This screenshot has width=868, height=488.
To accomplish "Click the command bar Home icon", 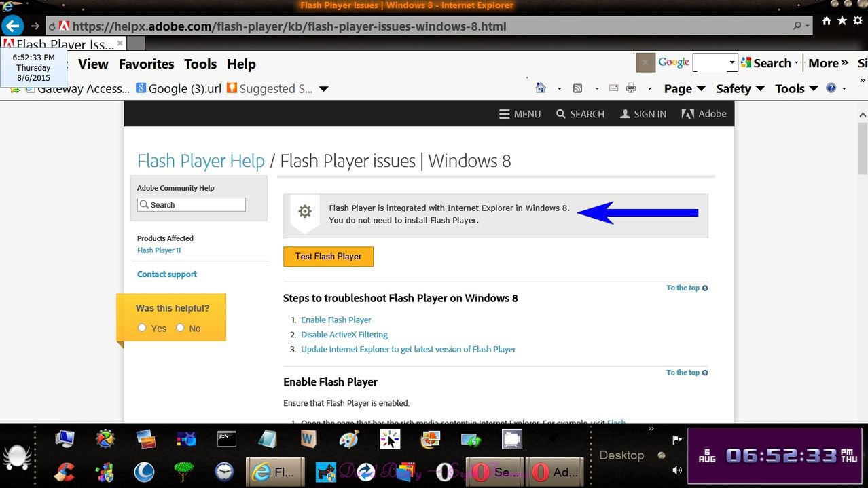I will tap(541, 88).
